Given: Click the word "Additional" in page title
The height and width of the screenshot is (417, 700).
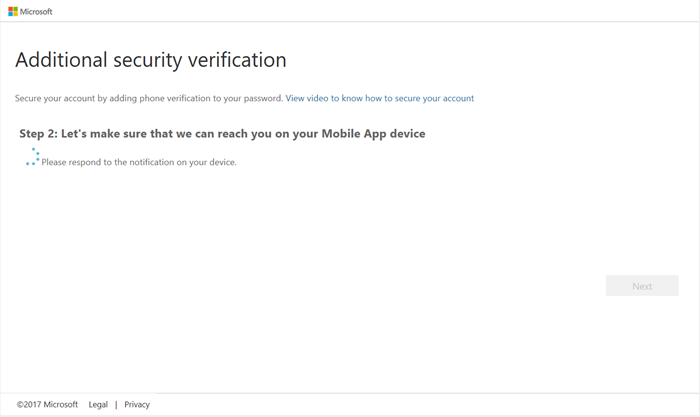Looking at the screenshot, I should tap(60, 60).
